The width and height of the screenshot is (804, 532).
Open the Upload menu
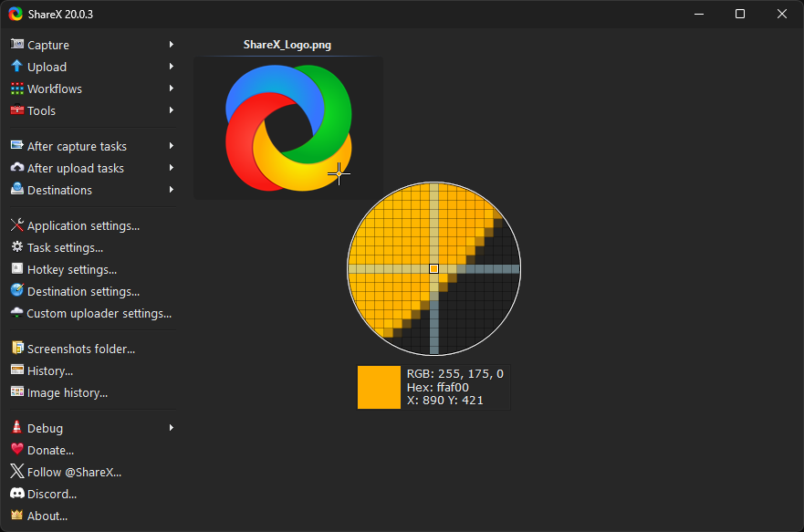click(x=92, y=67)
